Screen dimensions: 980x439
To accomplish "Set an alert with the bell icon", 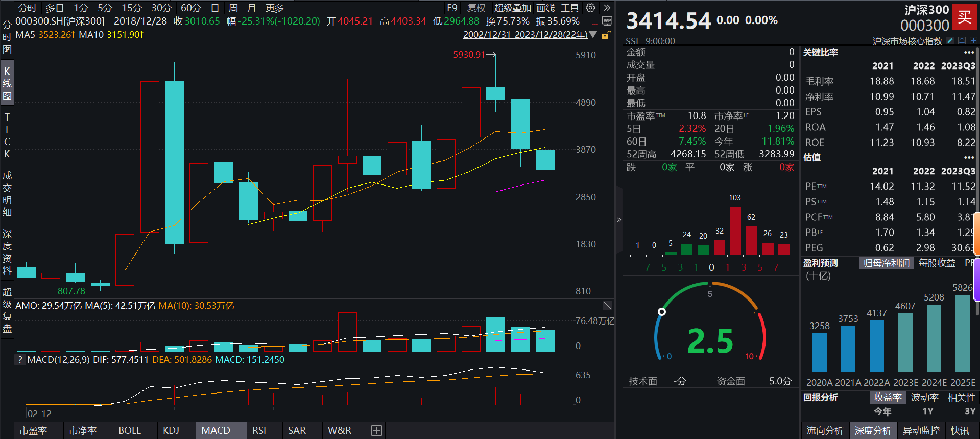I will [962, 41].
